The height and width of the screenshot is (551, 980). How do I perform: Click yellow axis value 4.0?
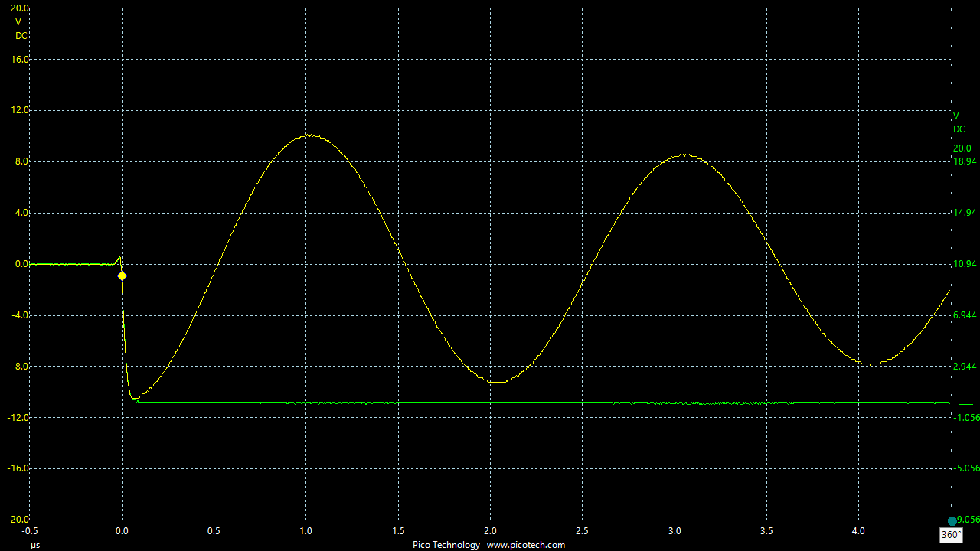(x=22, y=213)
